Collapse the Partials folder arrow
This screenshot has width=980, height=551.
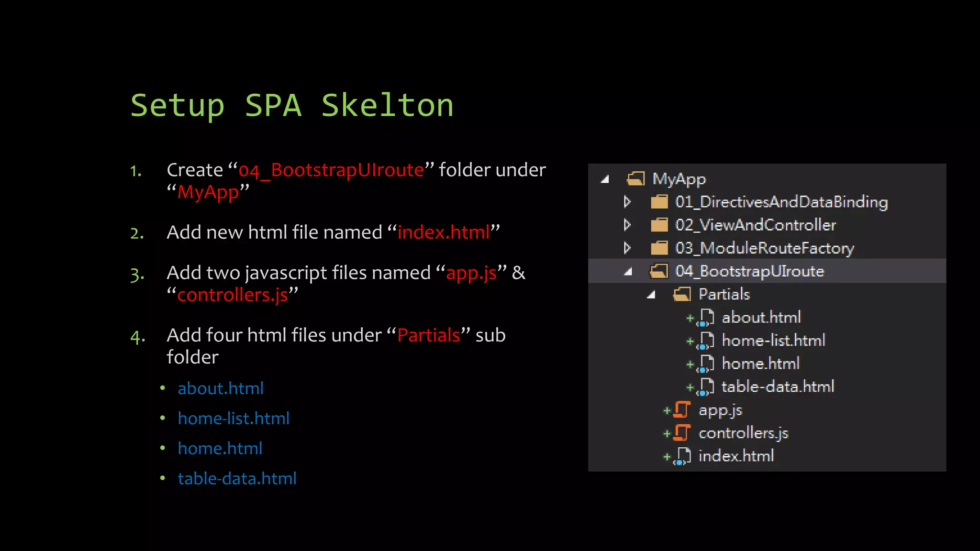[x=651, y=295]
